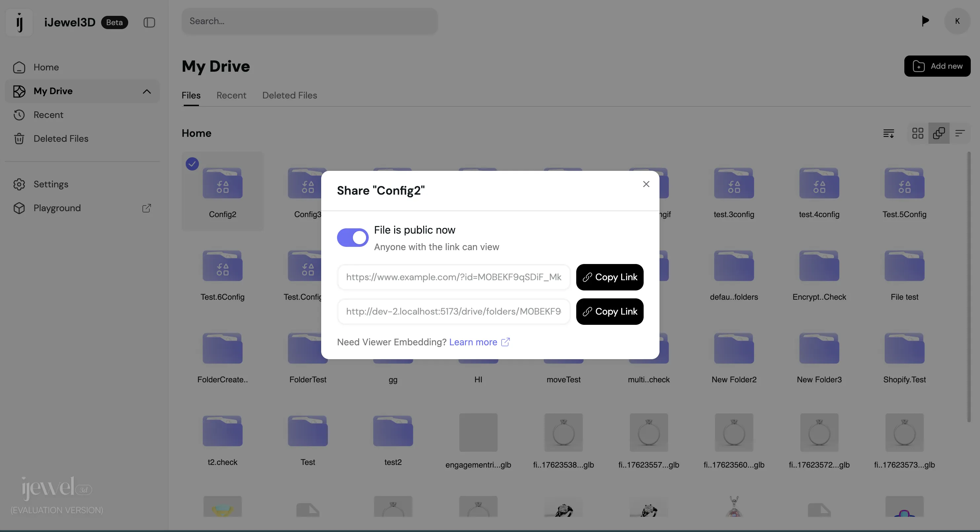This screenshot has width=980, height=532.
Task: Click the play icon in top bar
Action: click(925, 21)
